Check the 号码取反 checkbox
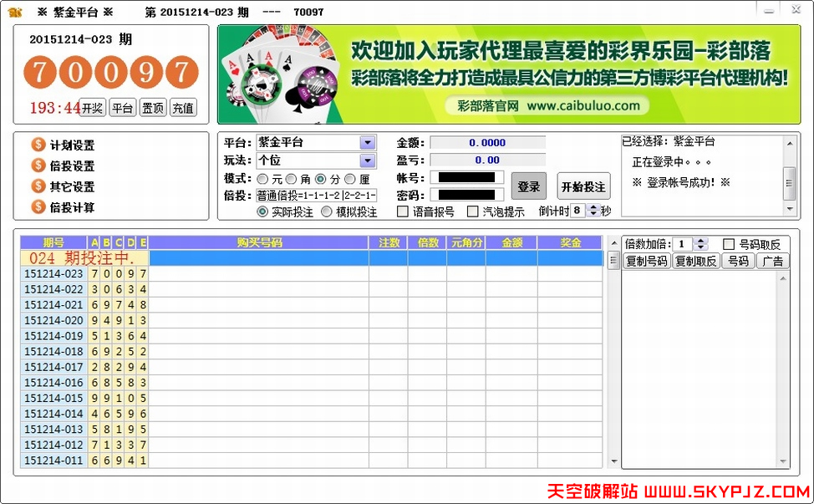The height and width of the screenshot is (504, 814). pos(729,244)
